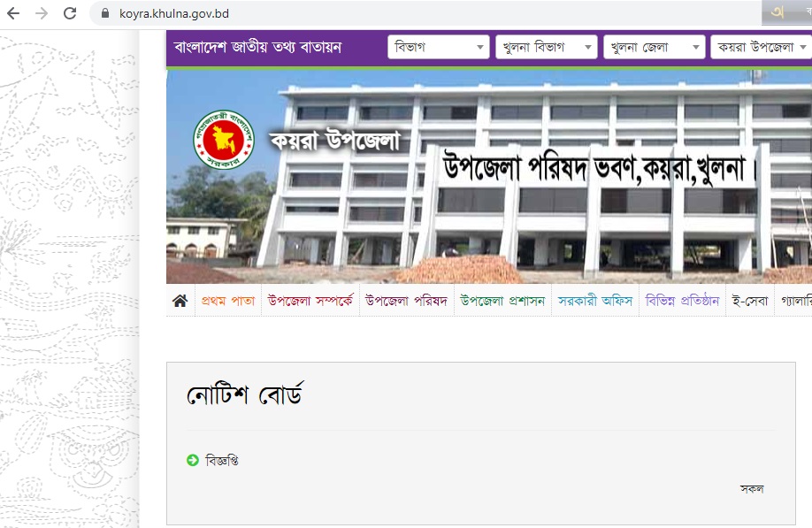Click the green arrow bullet icon

(193, 460)
